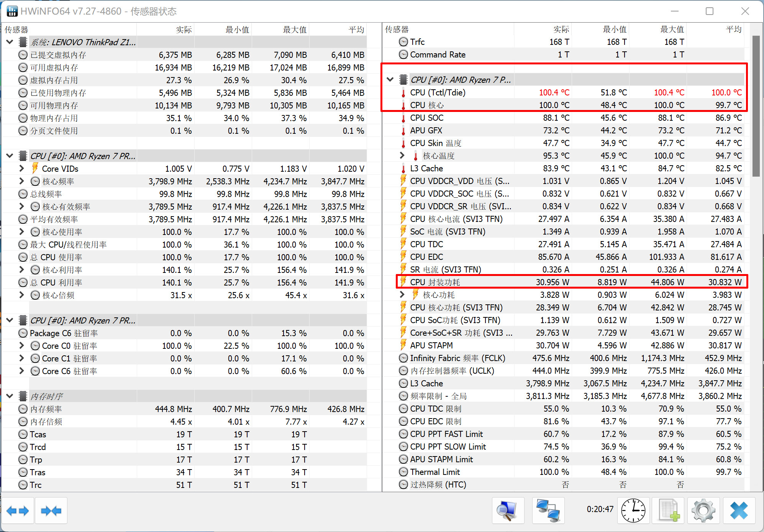Select the Trfc row
764x532 pixels.
point(564,42)
